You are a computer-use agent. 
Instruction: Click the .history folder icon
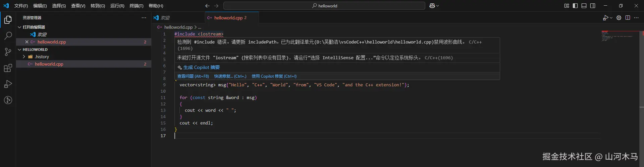(x=31, y=57)
